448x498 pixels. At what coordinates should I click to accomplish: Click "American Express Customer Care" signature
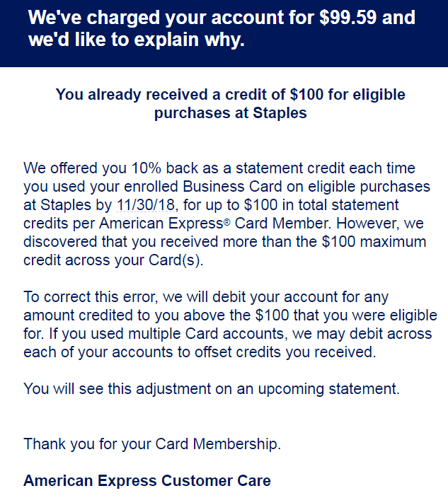click(147, 480)
